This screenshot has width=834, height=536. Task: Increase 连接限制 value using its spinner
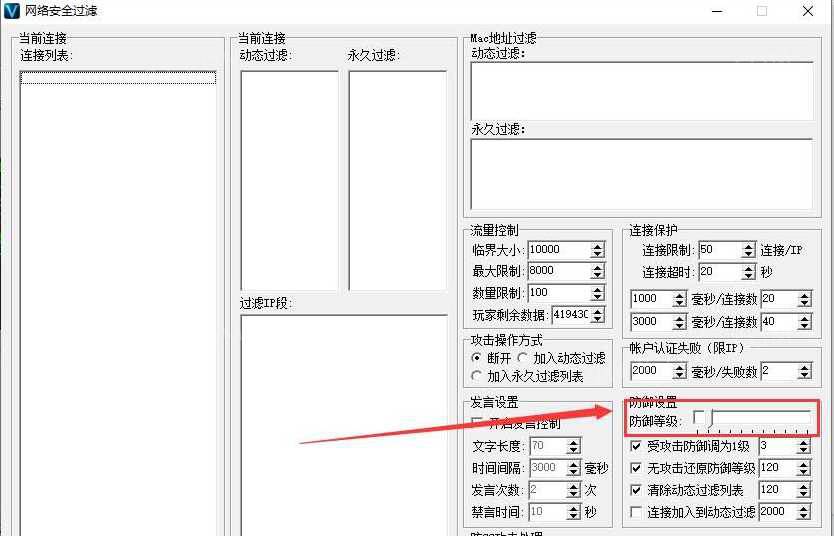click(748, 247)
